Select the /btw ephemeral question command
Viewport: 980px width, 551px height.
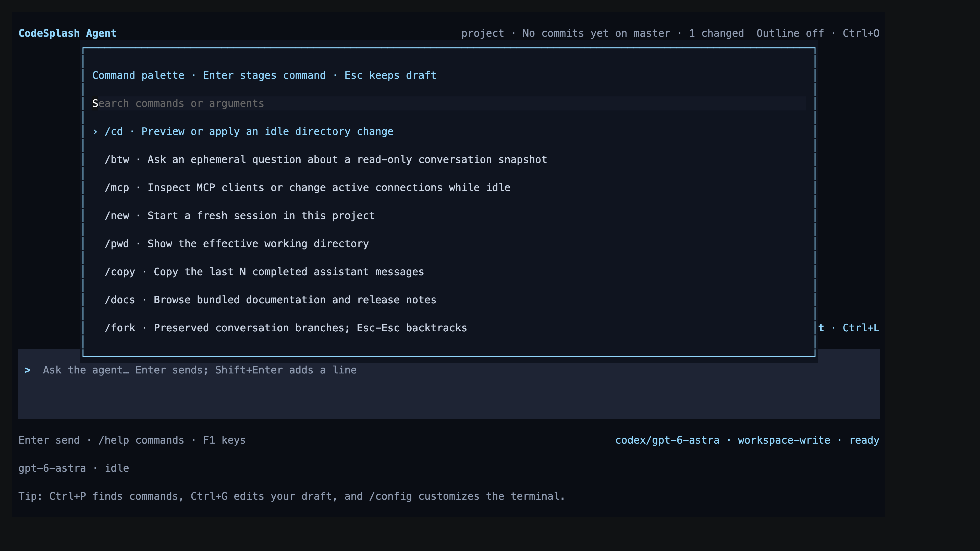pyautogui.click(x=449, y=160)
